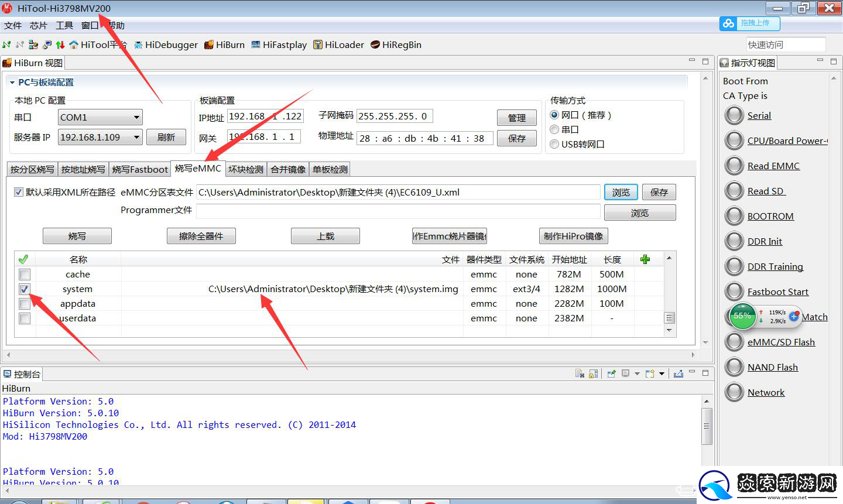Click the console export icon
The image size is (843, 504).
678,373
